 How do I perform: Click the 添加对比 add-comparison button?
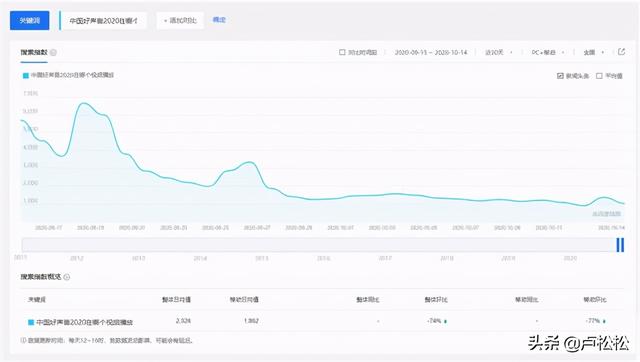pos(180,20)
